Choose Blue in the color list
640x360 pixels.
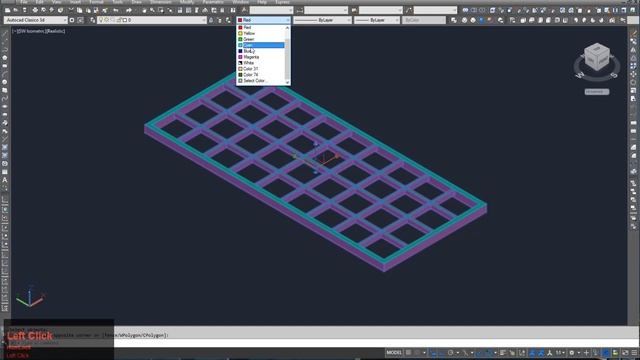point(261,51)
